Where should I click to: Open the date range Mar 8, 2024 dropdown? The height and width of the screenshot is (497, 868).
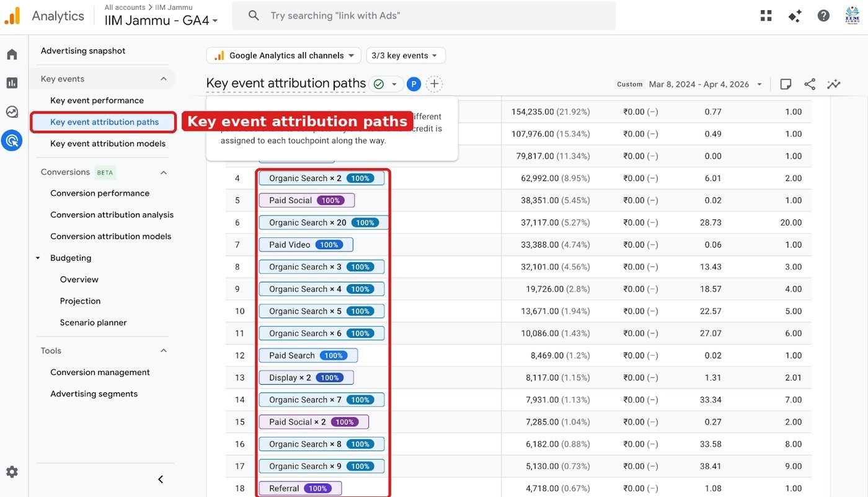pyautogui.click(x=706, y=84)
